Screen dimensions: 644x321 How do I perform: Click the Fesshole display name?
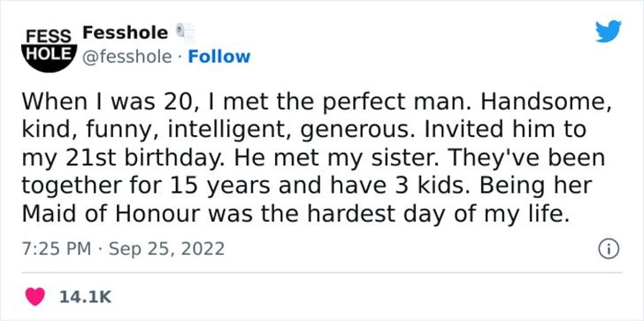[x=126, y=33]
